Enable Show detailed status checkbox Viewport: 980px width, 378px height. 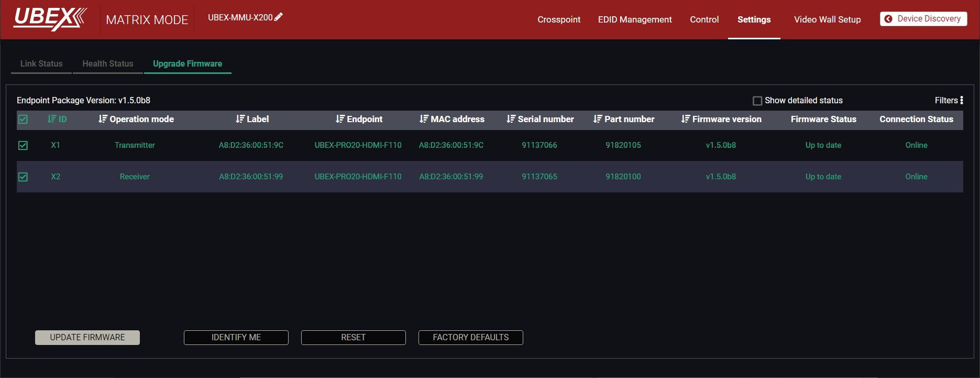pyautogui.click(x=757, y=101)
